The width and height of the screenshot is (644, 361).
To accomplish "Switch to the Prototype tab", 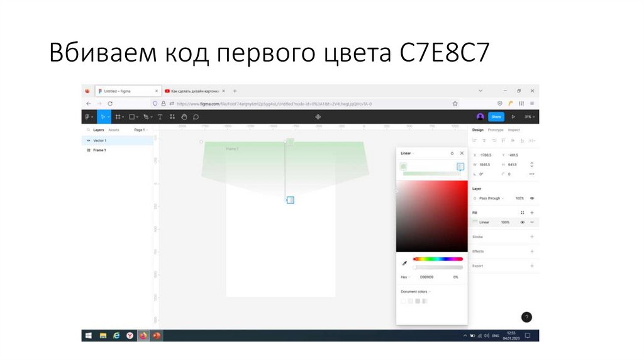I will coord(496,130).
